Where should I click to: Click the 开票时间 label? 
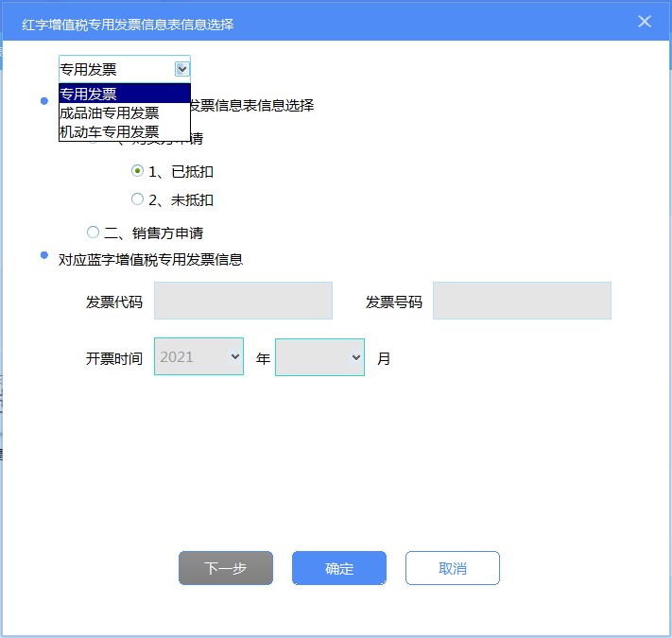coord(113,358)
